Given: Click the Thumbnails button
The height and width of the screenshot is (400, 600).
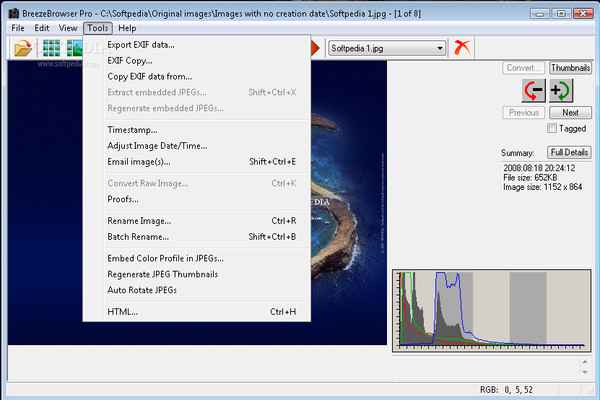Looking at the screenshot, I should pos(570,68).
